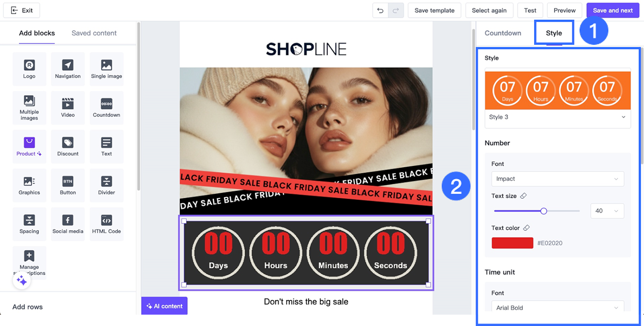644x326 pixels.
Task: Open the Countdown settings tab
Action: point(503,33)
